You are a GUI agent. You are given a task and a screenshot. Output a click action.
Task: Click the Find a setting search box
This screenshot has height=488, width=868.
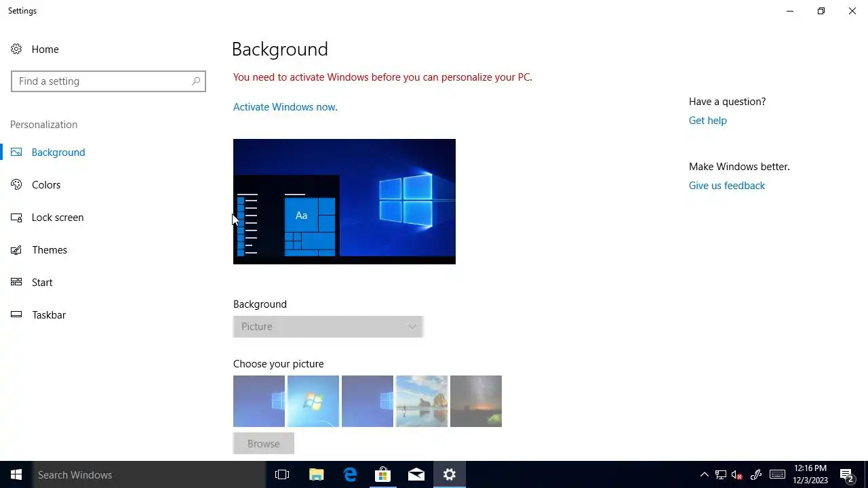tap(108, 81)
